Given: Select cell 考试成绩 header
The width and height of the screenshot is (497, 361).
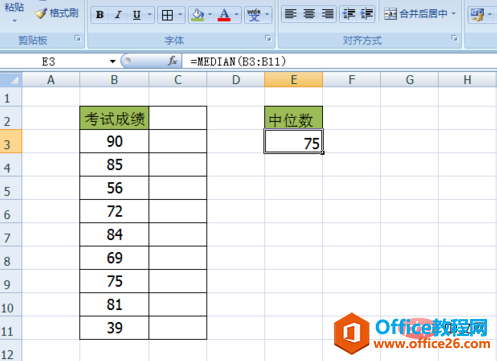Looking at the screenshot, I should coord(114,118).
